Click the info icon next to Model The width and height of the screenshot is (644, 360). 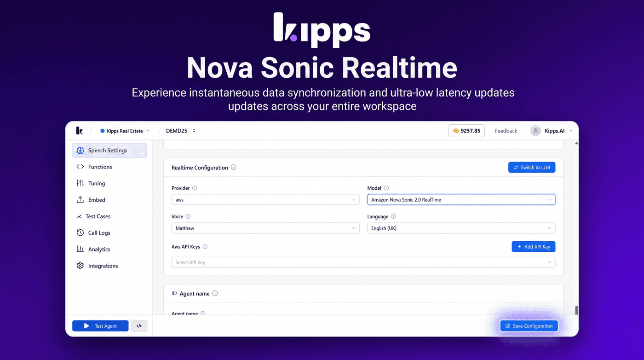386,188
